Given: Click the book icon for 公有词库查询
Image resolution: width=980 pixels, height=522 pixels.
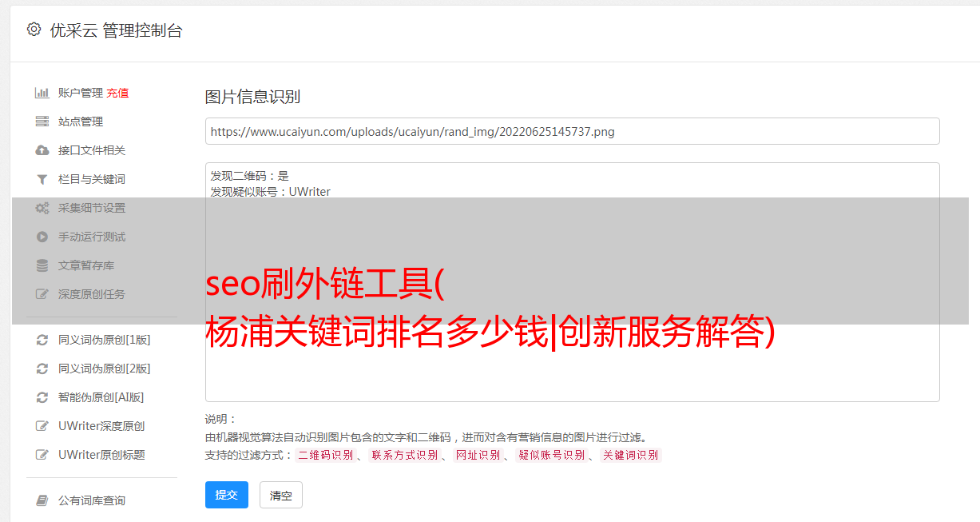Looking at the screenshot, I should [42, 500].
